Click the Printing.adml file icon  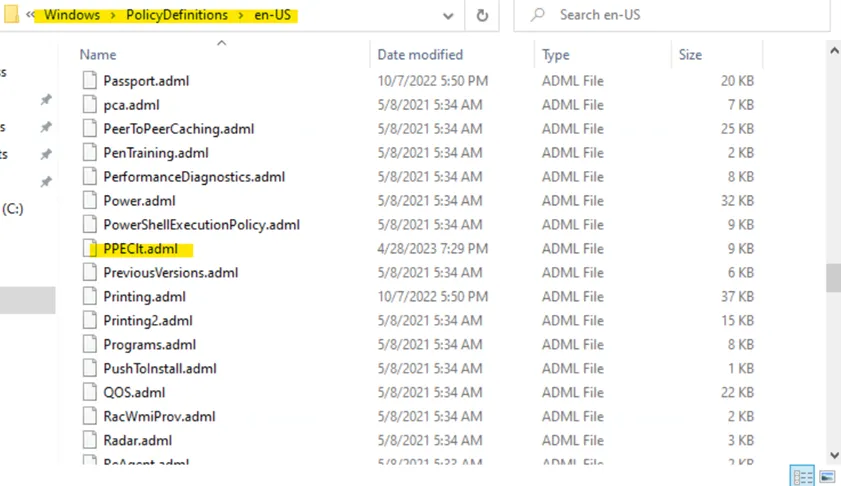tap(90, 297)
